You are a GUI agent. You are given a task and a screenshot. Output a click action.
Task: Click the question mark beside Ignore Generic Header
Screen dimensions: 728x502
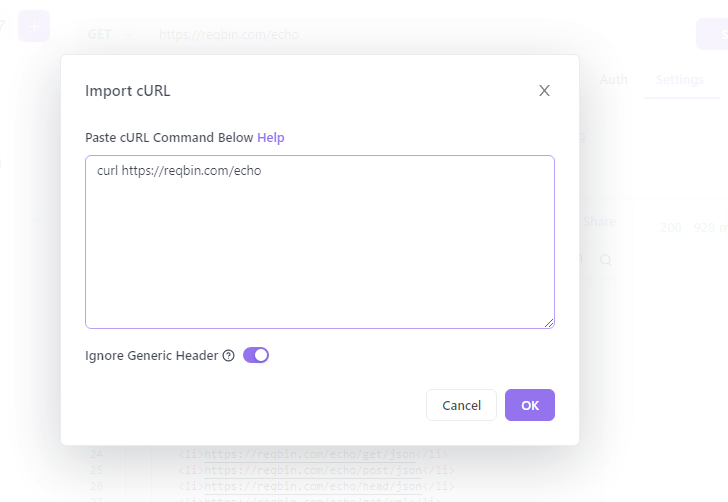coord(228,356)
